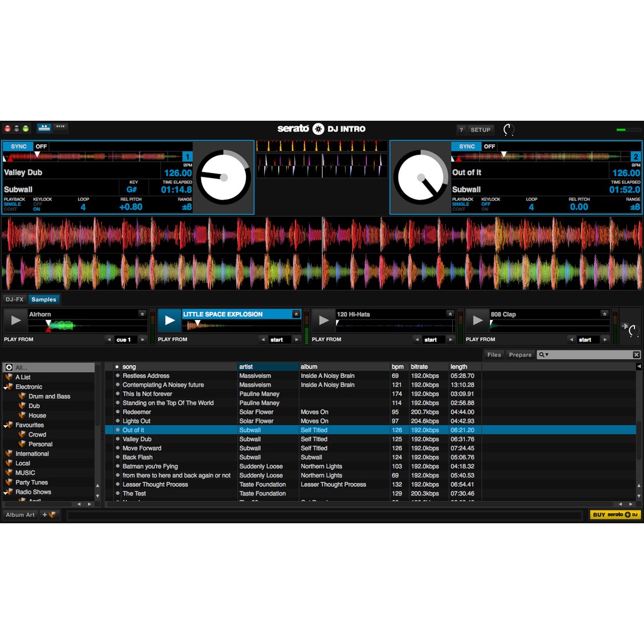Select the All library item
Image resolution: width=644 pixels, height=644 pixels.
pos(48,367)
